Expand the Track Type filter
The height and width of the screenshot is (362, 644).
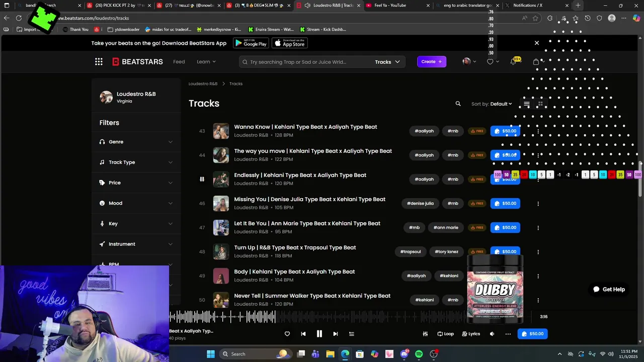coord(136,162)
